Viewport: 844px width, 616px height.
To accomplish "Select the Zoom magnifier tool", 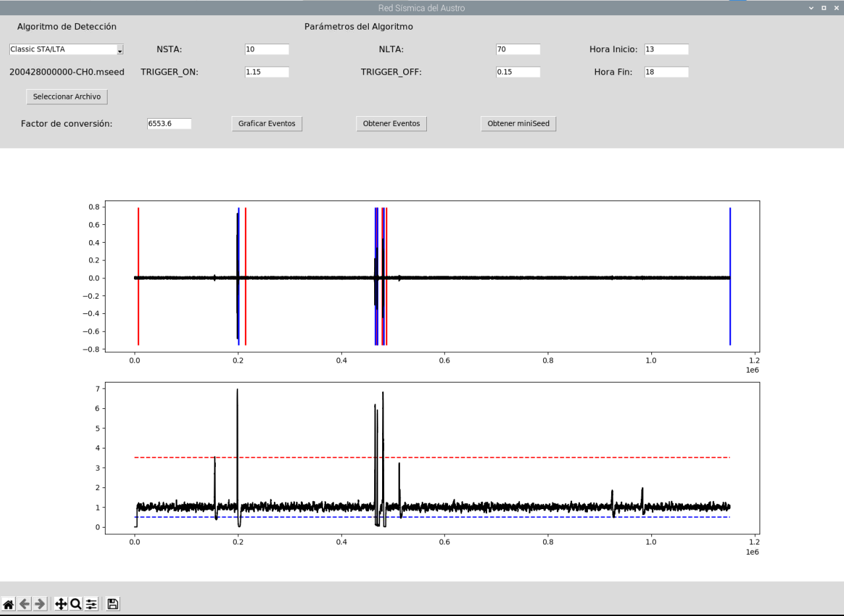I will [x=76, y=603].
